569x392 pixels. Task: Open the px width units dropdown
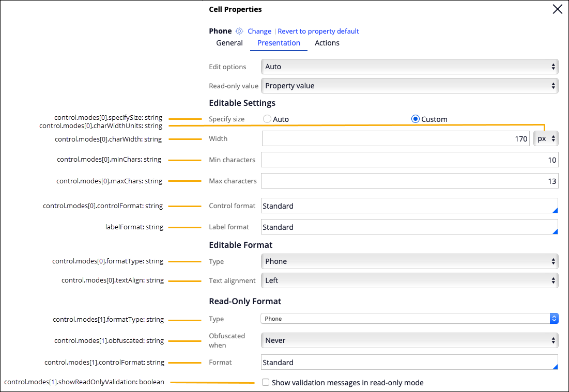click(x=546, y=138)
